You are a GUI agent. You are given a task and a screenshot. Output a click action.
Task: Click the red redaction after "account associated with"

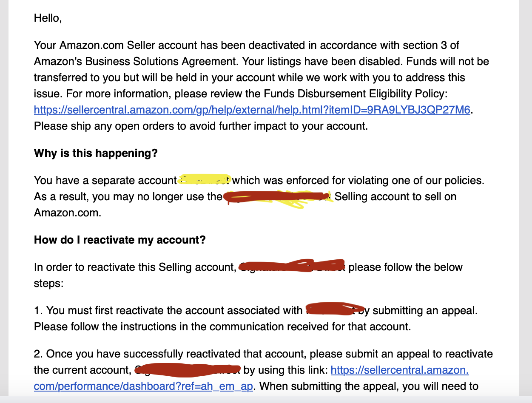pyautogui.click(x=336, y=309)
